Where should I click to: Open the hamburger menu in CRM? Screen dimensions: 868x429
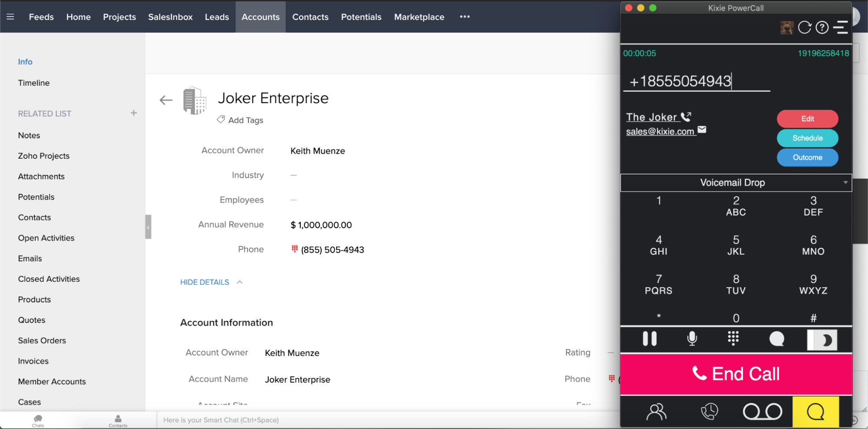10,17
